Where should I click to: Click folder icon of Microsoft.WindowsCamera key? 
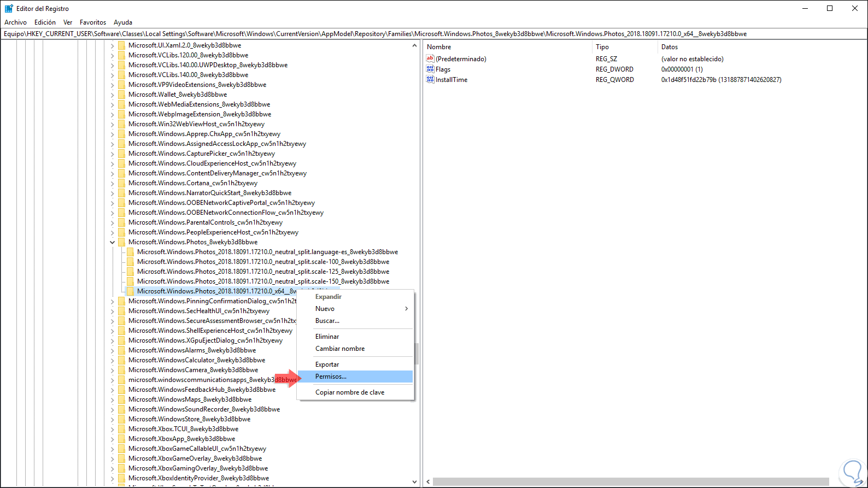[x=121, y=370]
